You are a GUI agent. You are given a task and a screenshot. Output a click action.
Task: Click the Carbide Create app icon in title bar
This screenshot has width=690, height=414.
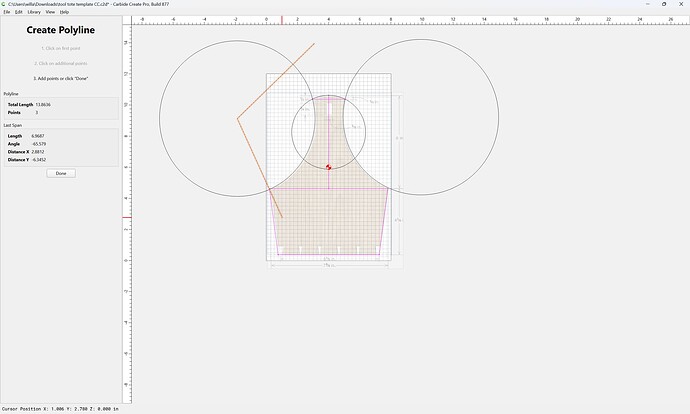pyautogui.click(x=4, y=4)
